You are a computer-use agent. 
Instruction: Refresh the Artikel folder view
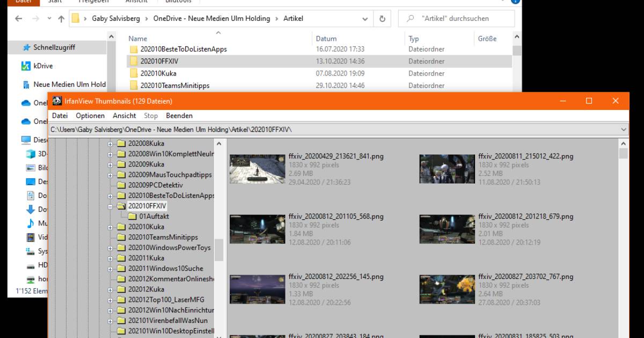(x=382, y=18)
